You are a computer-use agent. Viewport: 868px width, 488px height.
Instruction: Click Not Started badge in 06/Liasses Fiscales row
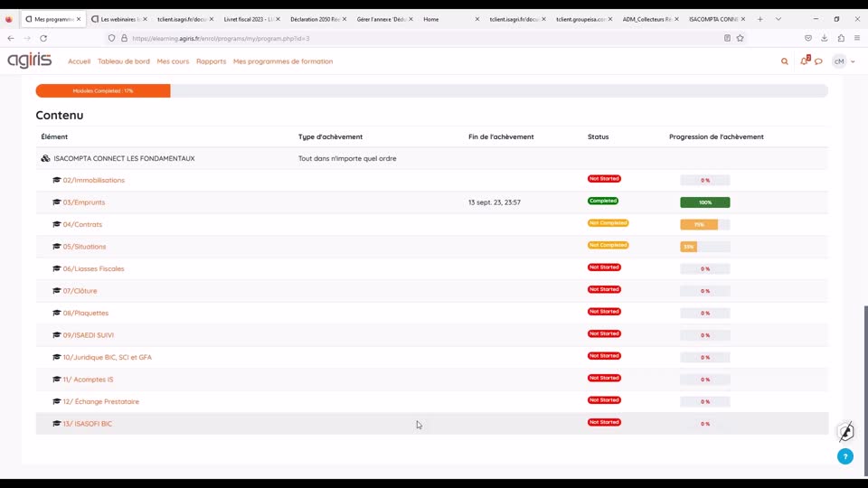pos(604,267)
